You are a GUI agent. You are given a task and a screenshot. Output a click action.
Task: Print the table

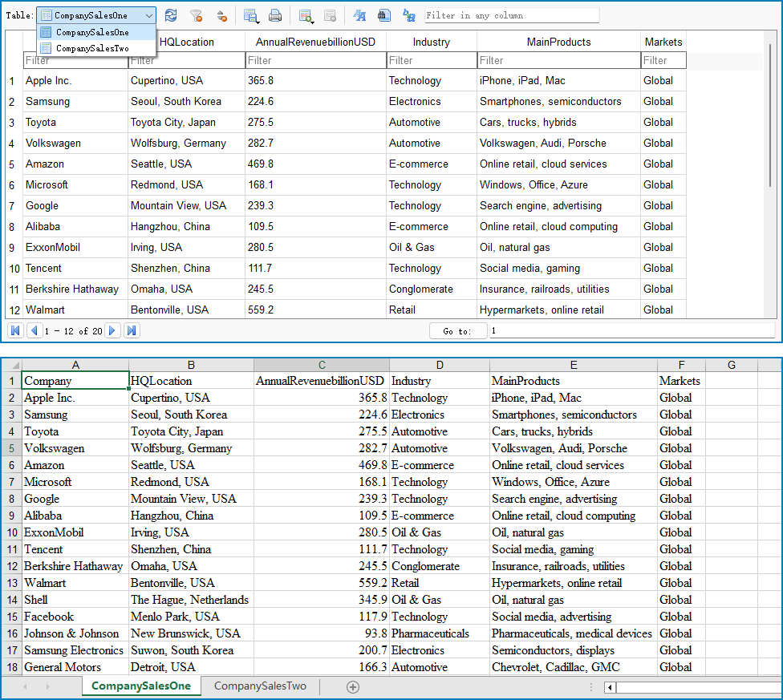[275, 15]
